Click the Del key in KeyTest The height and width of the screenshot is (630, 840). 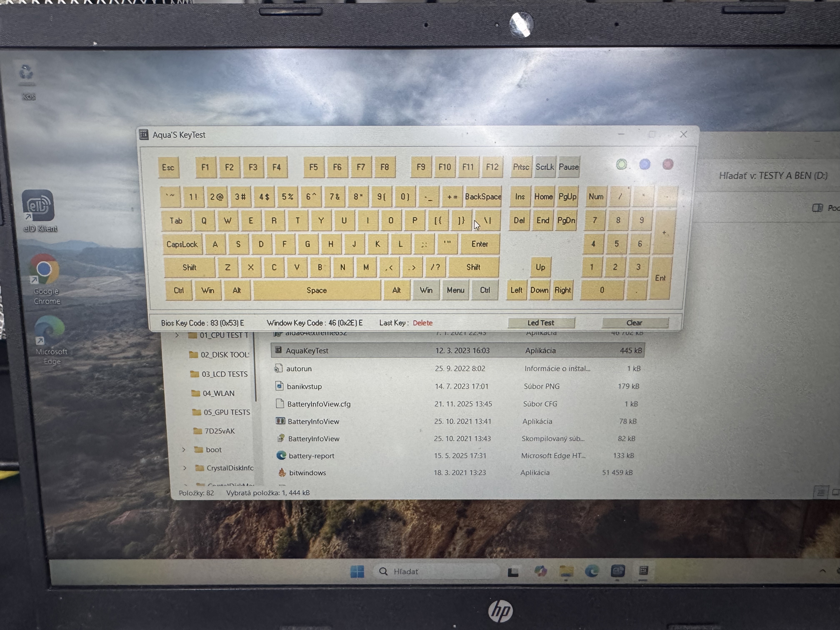[x=519, y=220]
